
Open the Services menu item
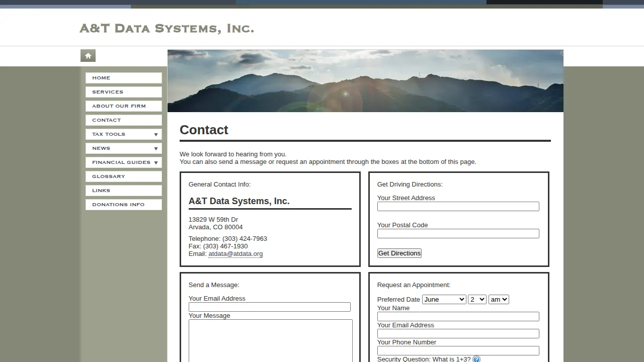pos(124,92)
